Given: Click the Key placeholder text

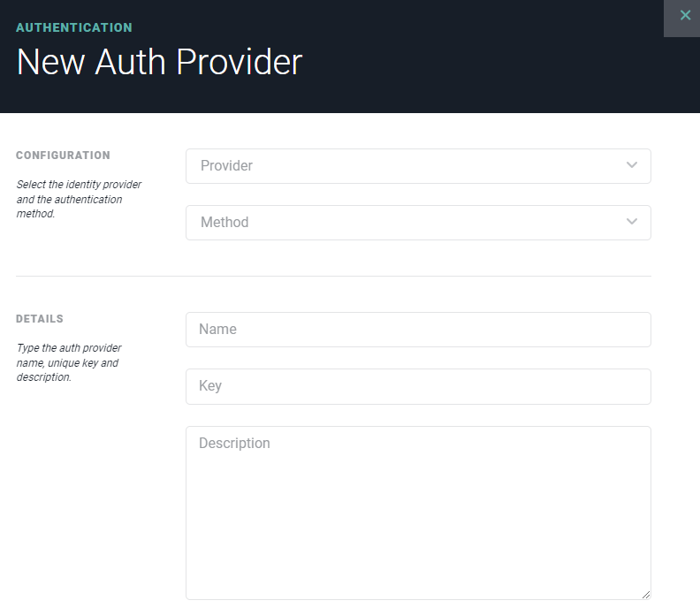Looking at the screenshot, I should click(210, 385).
